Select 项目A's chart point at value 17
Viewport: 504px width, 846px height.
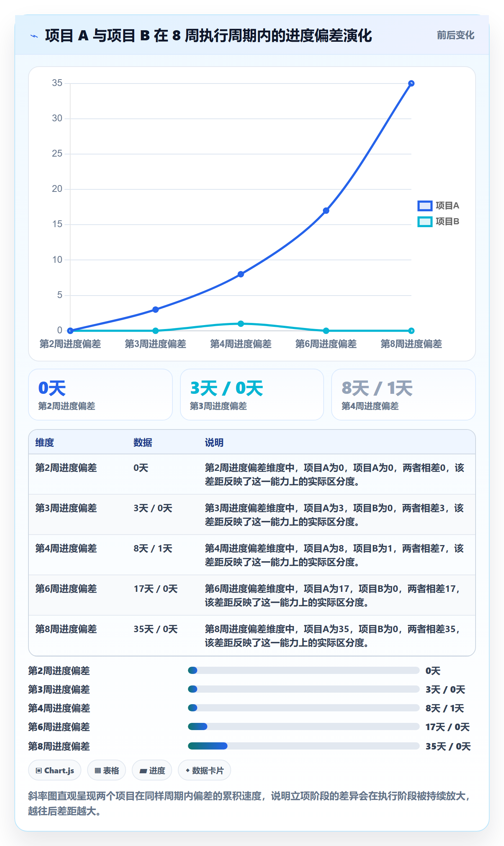tap(326, 211)
